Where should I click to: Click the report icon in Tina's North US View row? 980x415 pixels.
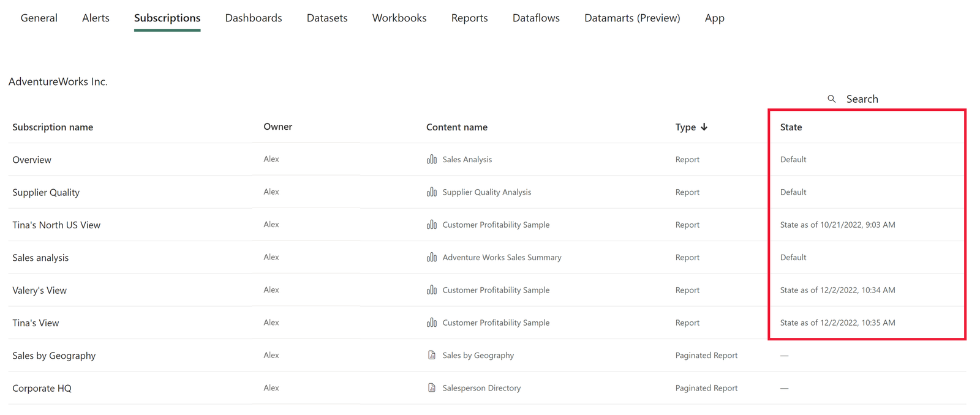coord(432,225)
